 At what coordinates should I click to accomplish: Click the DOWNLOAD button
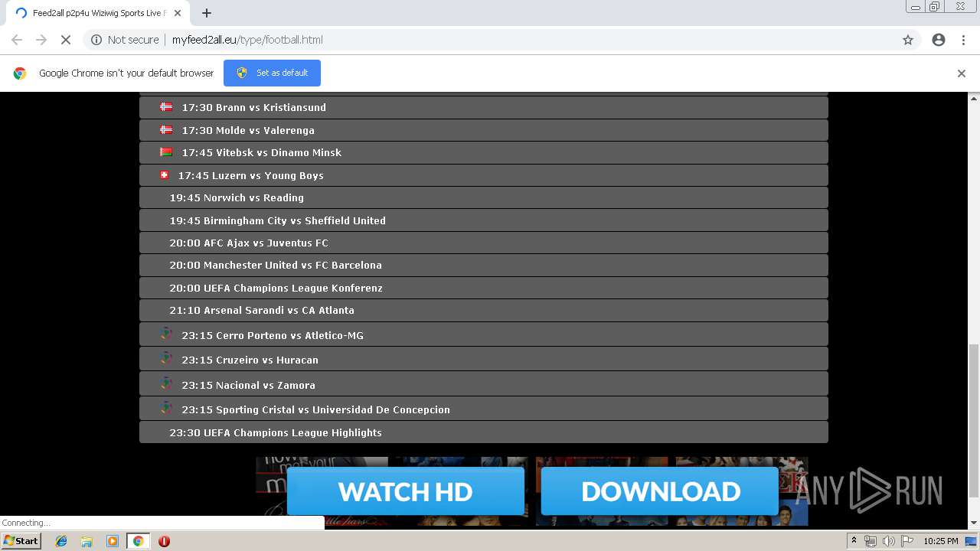pyautogui.click(x=660, y=491)
